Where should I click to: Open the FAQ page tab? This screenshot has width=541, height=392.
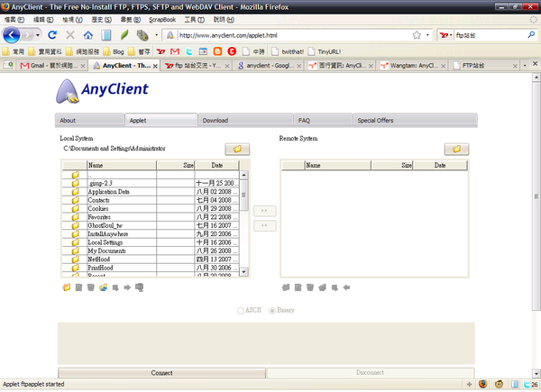coord(324,121)
